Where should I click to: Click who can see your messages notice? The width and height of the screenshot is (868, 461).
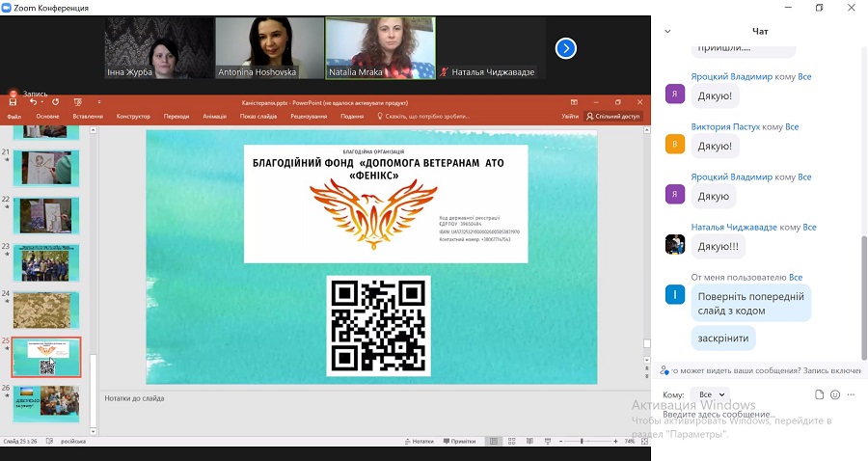pyautogui.click(x=760, y=370)
